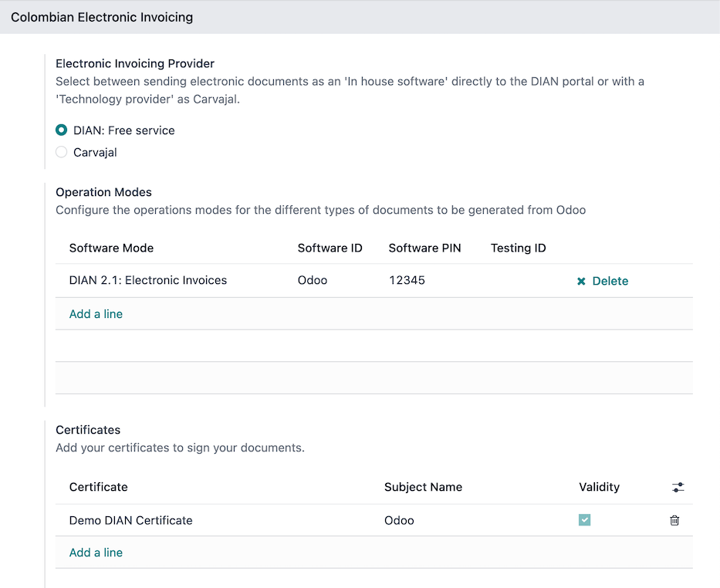The image size is (720, 588).
Task: Select the DIAN: Free service radio button
Action: pyautogui.click(x=61, y=130)
